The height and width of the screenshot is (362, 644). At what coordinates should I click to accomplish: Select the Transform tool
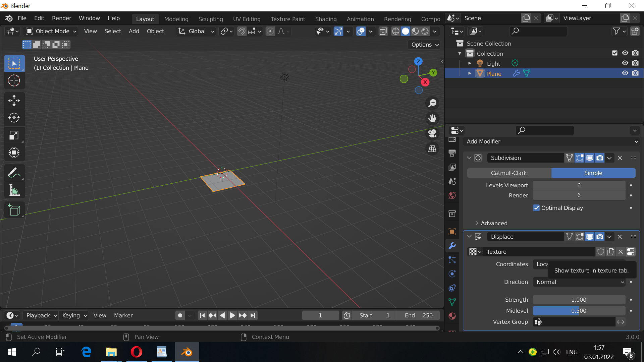tap(14, 153)
